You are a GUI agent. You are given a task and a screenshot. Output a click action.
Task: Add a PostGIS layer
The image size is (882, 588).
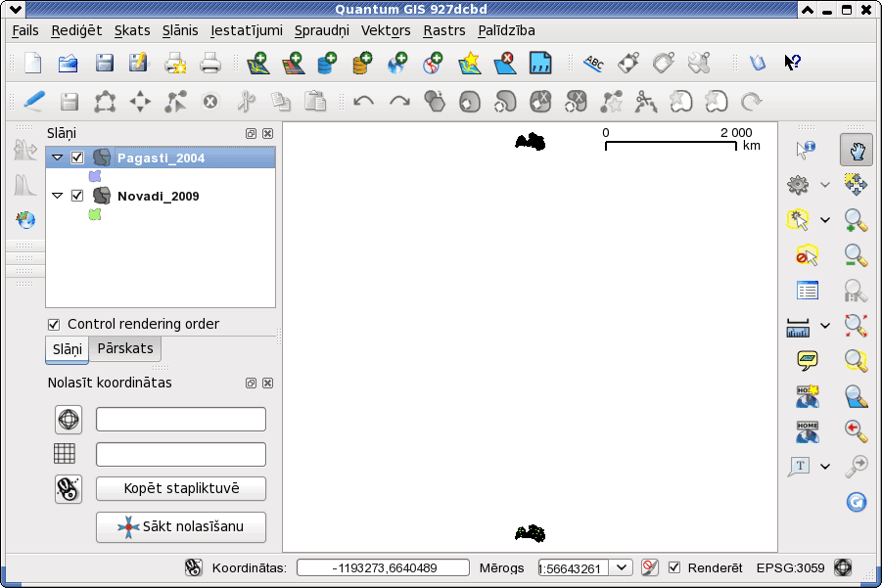click(327, 63)
